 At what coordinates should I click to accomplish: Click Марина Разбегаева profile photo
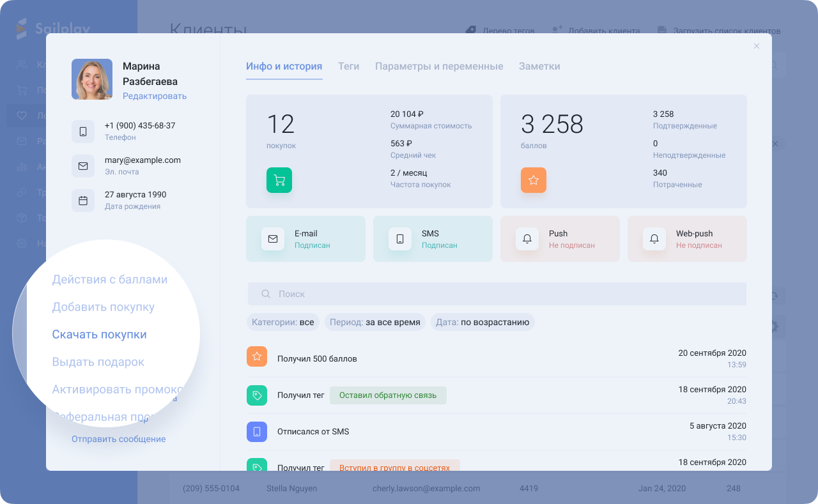tap(92, 79)
